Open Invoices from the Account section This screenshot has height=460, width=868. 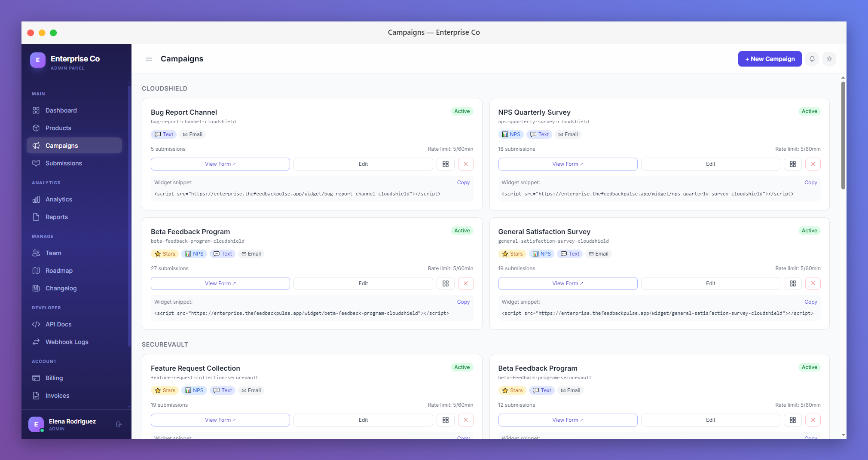tap(57, 396)
